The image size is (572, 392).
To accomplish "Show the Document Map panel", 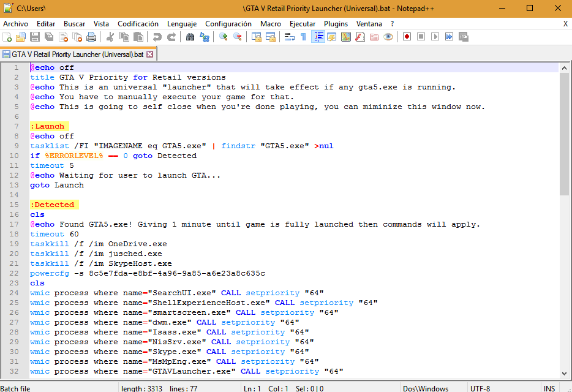I will pyautogui.click(x=346, y=37).
